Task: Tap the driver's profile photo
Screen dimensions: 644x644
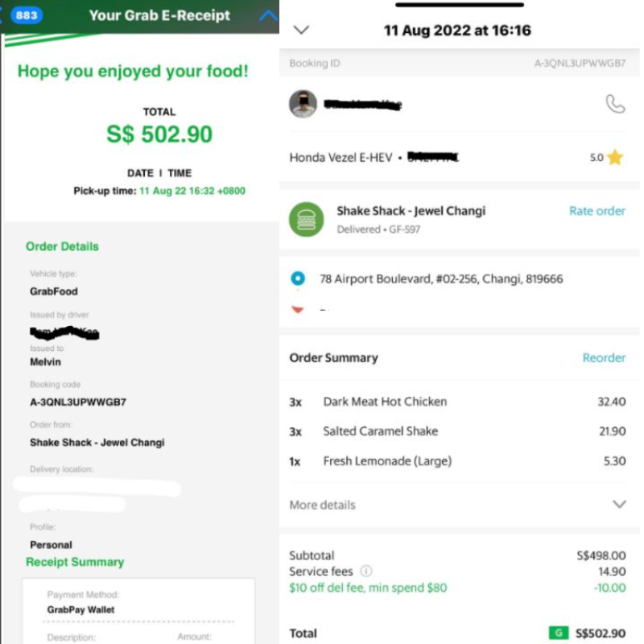Action: [x=303, y=104]
